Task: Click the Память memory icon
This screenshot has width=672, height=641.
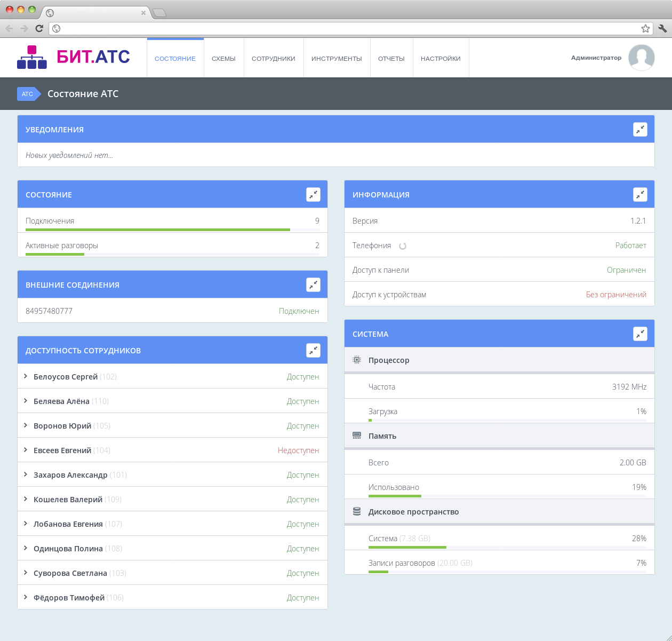Action: tap(356, 436)
